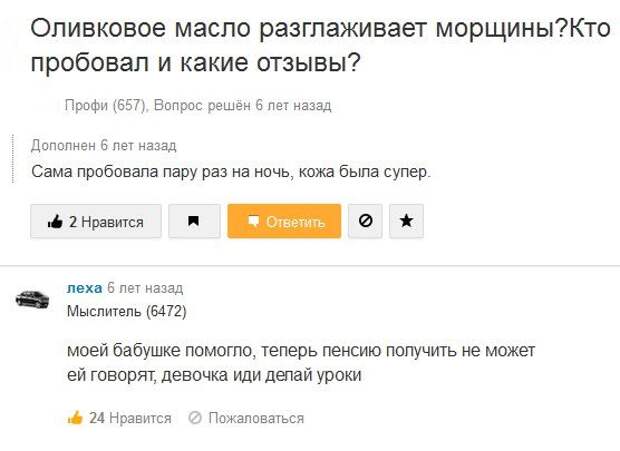Add question to favorites with star icon
The width and height of the screenshot is (620, 451).
pyautogui.click(x=405, y=222)
